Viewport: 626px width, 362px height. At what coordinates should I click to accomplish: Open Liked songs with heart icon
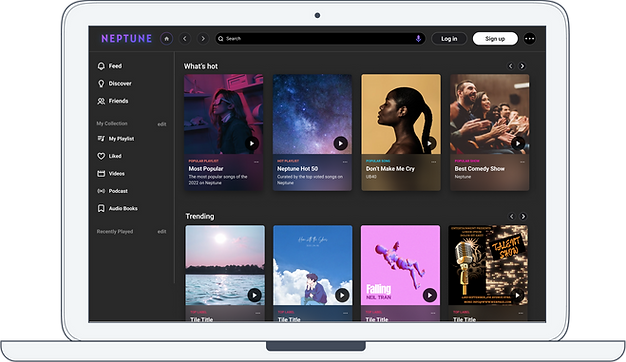pyautogui.click(x=109, y=156)
